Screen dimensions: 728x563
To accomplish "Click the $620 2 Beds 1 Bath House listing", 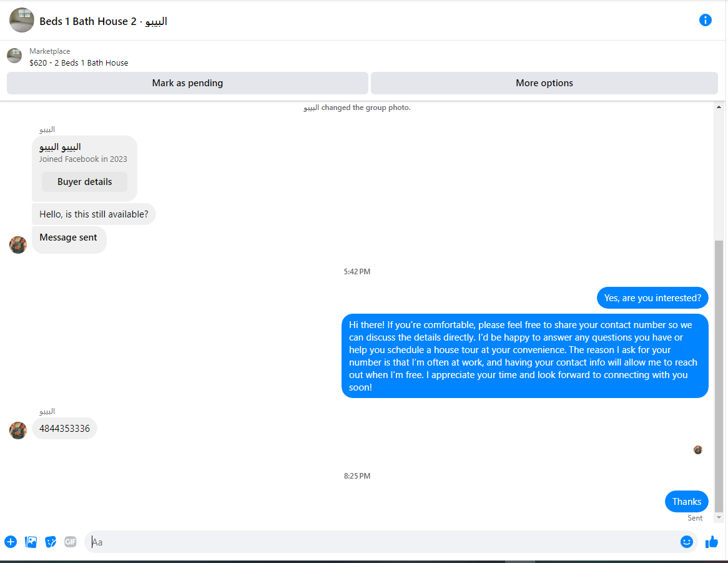I will pyautogui.click(x=79, y=62).
